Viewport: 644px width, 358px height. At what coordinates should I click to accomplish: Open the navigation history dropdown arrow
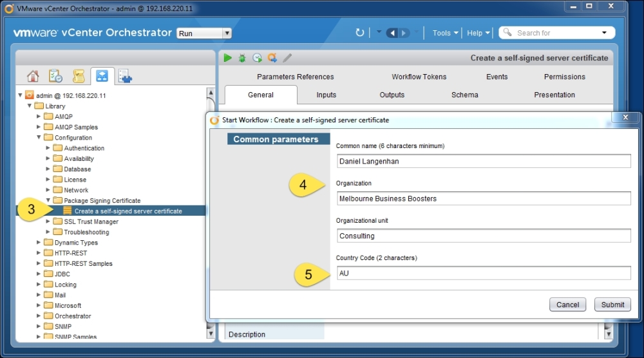(379, 32)
